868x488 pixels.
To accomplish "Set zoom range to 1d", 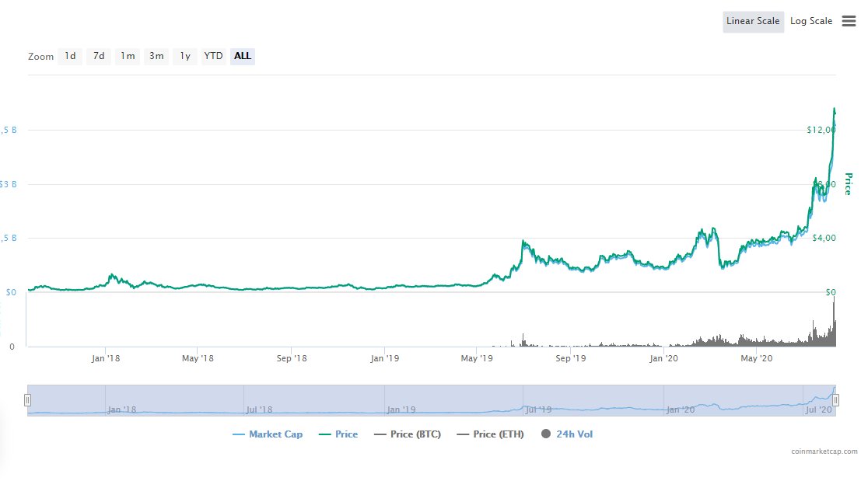I will 70,56.
